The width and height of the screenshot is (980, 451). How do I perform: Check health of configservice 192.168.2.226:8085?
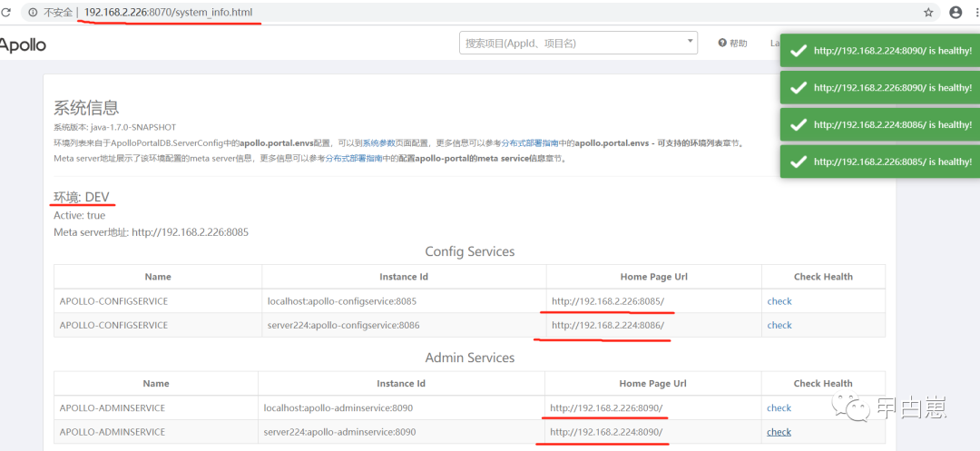[779, 301]
